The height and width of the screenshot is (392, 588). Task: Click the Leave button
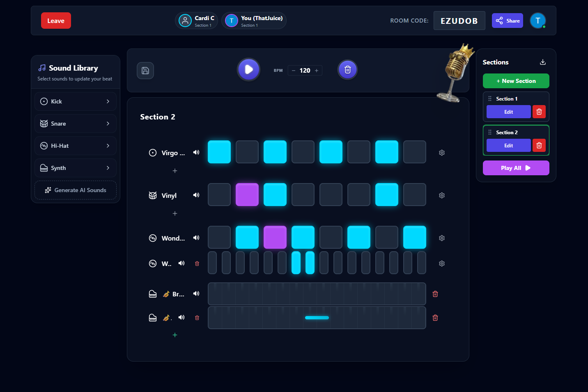coord(56,20)
